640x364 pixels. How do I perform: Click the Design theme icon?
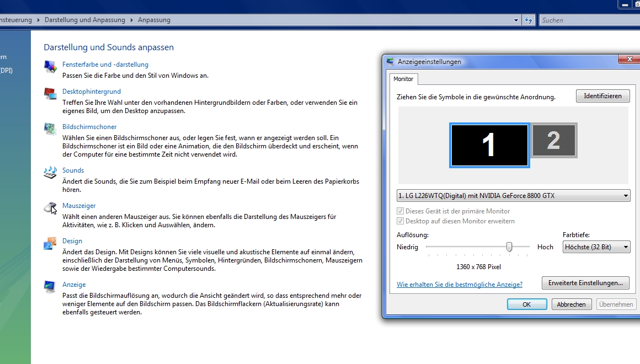click(50, 243)
